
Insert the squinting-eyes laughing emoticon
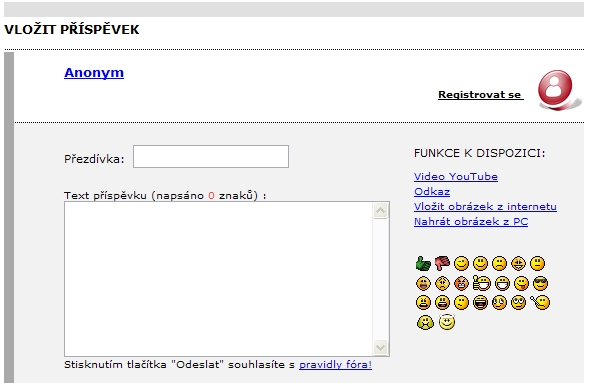point(518,264)
